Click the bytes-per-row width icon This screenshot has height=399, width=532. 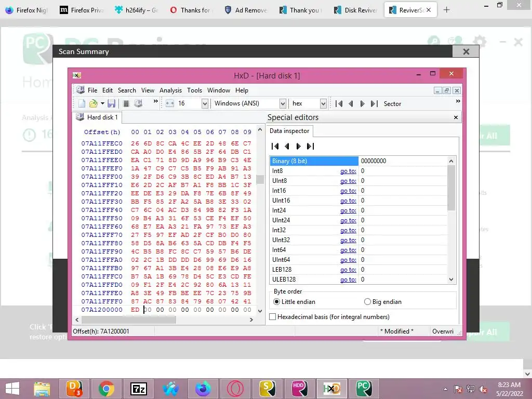pyautogui.click(x=170, y=103)
